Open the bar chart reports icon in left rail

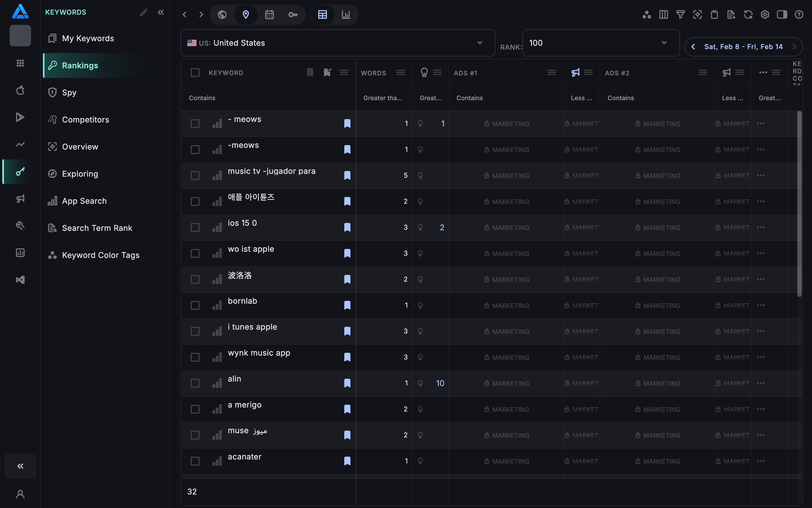pos(20,253)
